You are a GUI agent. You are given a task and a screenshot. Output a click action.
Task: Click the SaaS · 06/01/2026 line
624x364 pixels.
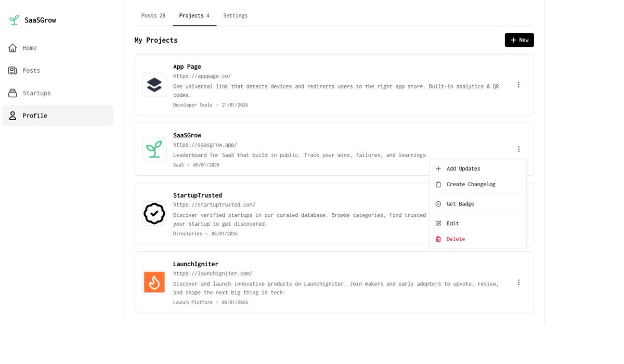coord(196,165)
